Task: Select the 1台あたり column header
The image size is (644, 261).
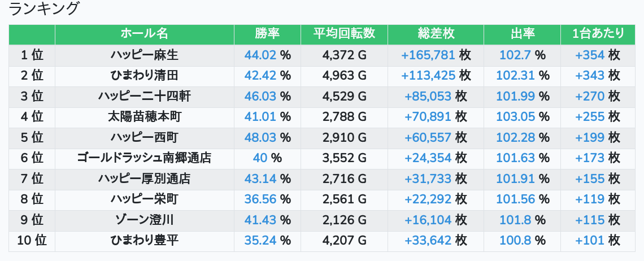Action: pos(598,34)
